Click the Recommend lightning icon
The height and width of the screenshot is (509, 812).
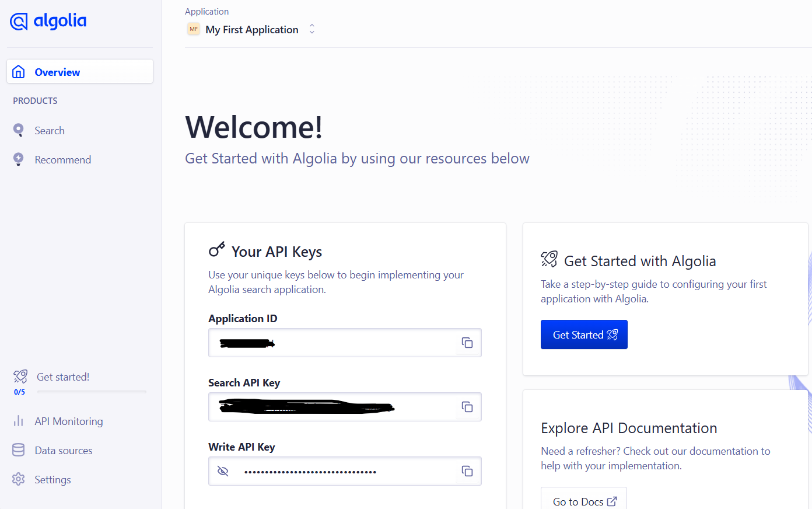click(19, 159)
